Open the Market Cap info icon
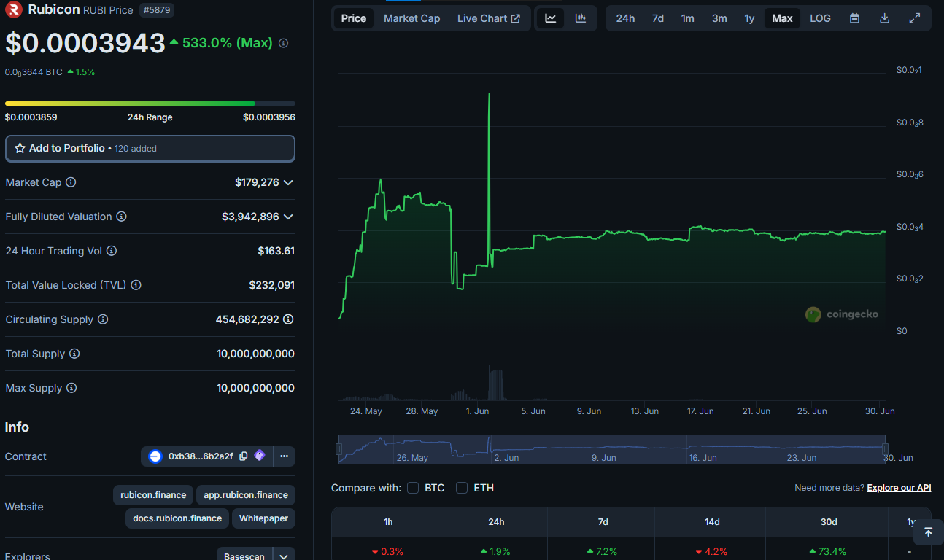 point(71,182)
